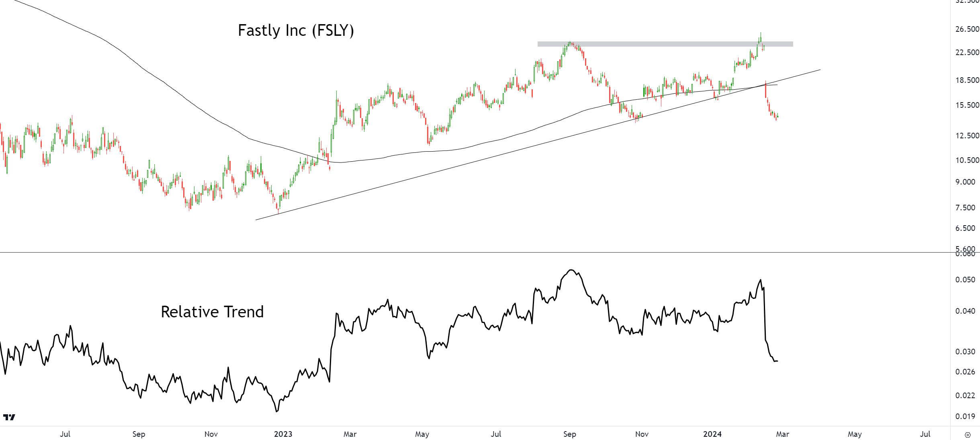Click the 0.040 relative trend axis label
980x440 pixels.
pos(965,311)
